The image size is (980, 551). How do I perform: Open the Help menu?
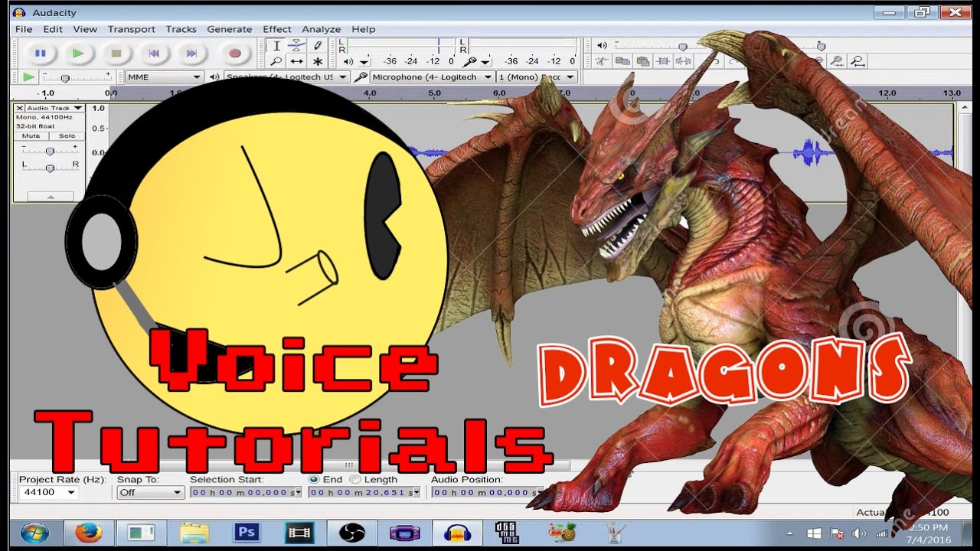pyautogui.click(x=364, y=29)
